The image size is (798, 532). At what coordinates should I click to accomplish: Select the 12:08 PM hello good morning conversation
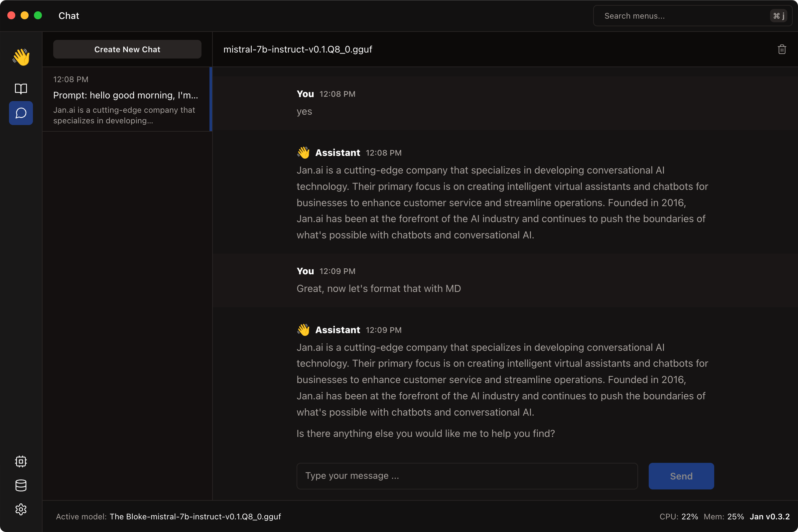tap(126, 99)
